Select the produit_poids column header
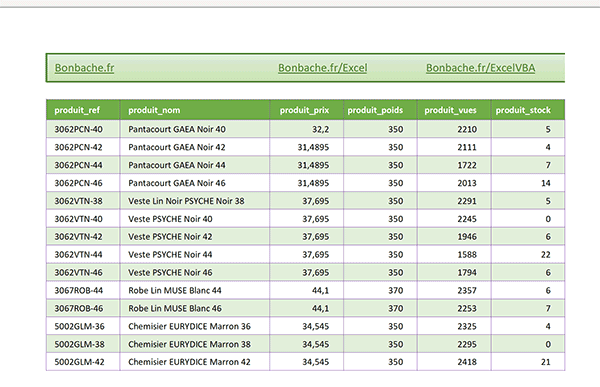Image resolution: width=600 pixels, height=387 pixels. click(380, 110)
